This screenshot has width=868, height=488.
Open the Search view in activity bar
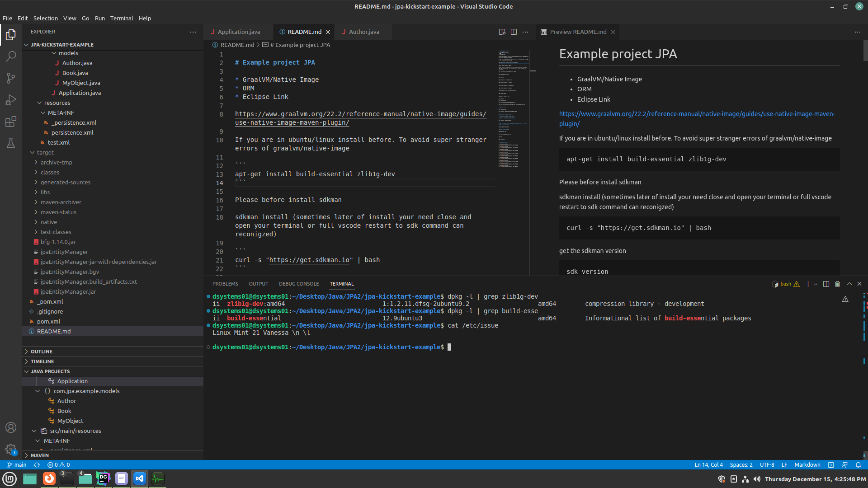pyautogui.click(x=11, y=56)
